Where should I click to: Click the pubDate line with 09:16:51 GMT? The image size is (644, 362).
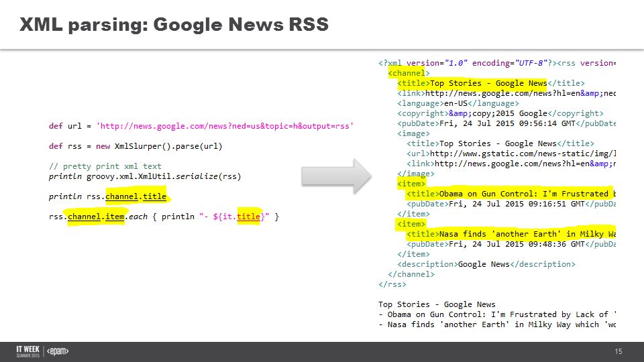pos(511,204)
